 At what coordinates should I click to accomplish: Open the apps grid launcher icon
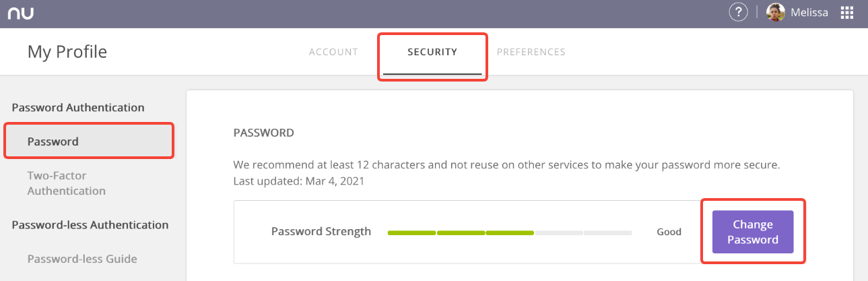click(847, 12)
